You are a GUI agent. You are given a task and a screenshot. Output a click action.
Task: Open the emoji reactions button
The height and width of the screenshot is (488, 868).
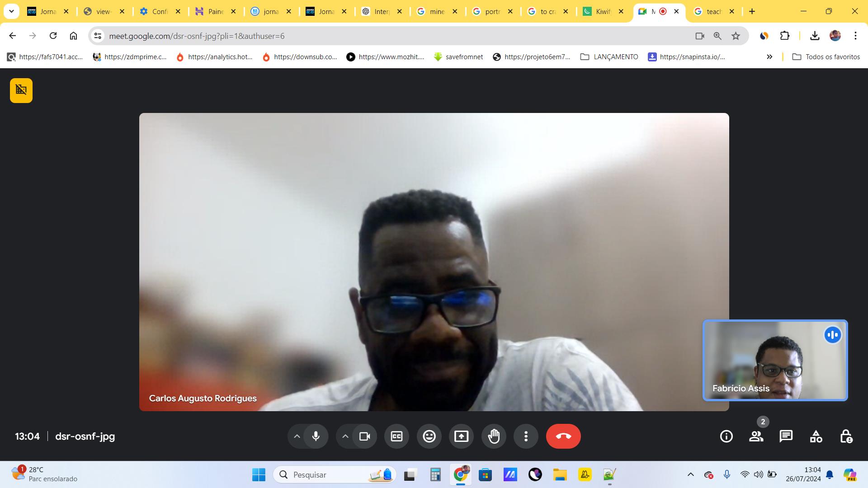[x=429, y=436]
